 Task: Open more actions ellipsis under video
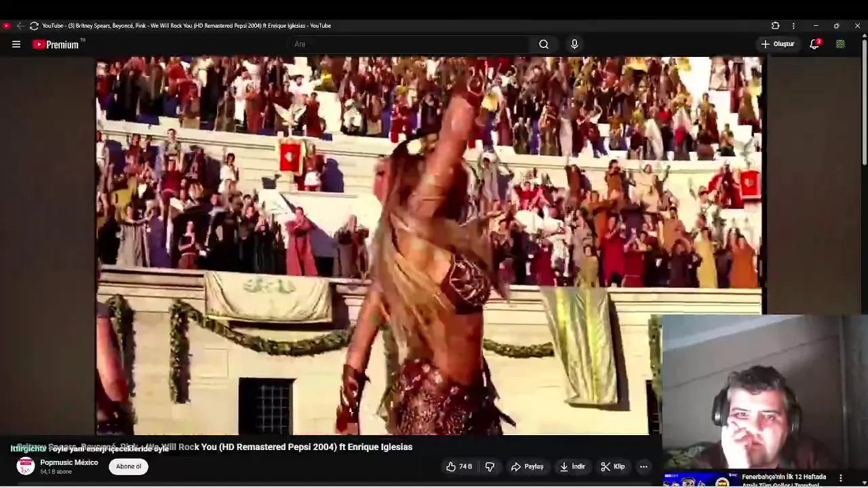click(644, 466)
